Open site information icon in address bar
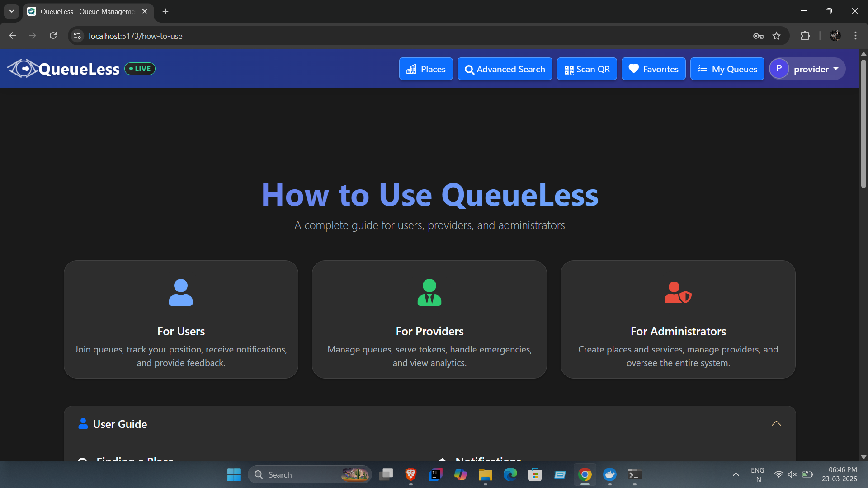Image resolution: width=868 pixels, height=488 pixels. 77,36
